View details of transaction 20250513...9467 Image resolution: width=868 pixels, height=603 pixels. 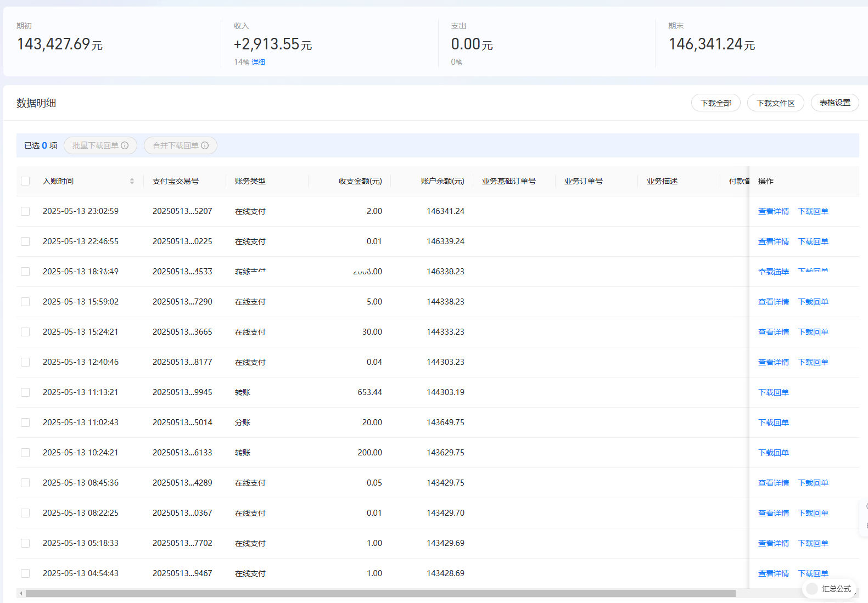click(774, 573)
